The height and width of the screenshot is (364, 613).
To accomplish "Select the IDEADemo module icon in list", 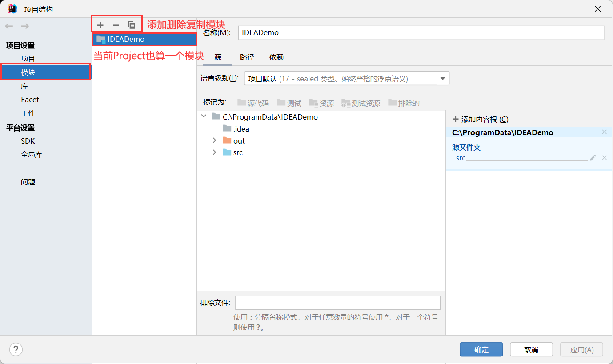I will (101, 39).
